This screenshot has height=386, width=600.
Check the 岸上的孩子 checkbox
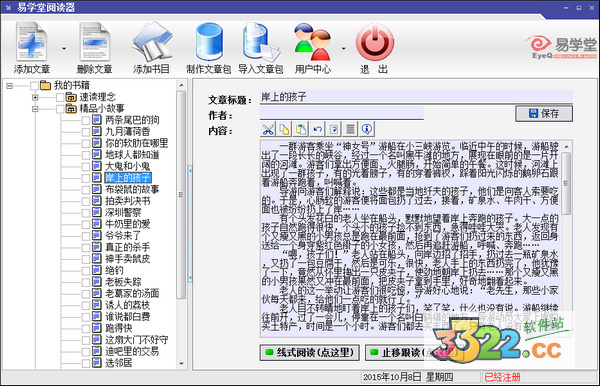pyautogui.click(x=86, y=178)
